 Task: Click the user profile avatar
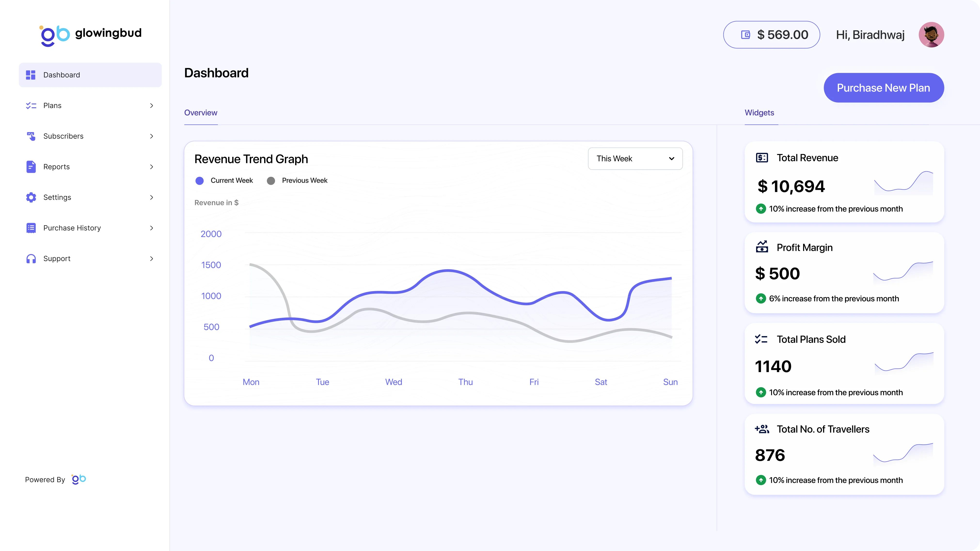click(931, 35)
